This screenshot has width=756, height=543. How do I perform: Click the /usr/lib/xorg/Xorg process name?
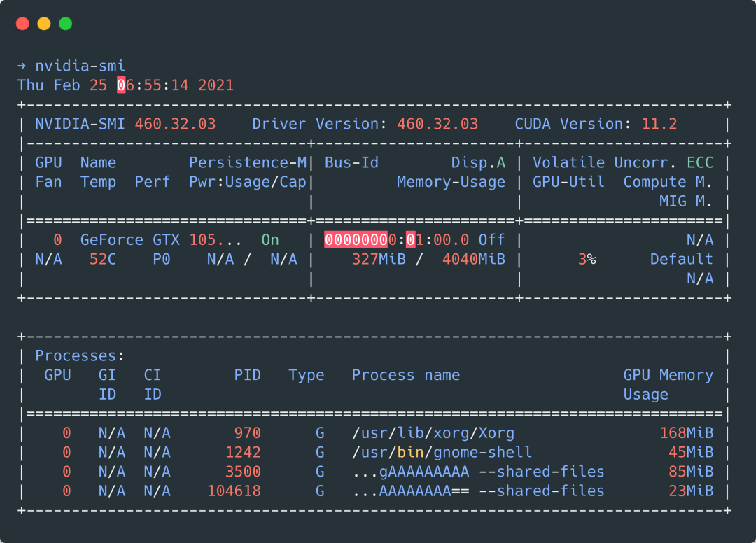click(x=433, y=433)
